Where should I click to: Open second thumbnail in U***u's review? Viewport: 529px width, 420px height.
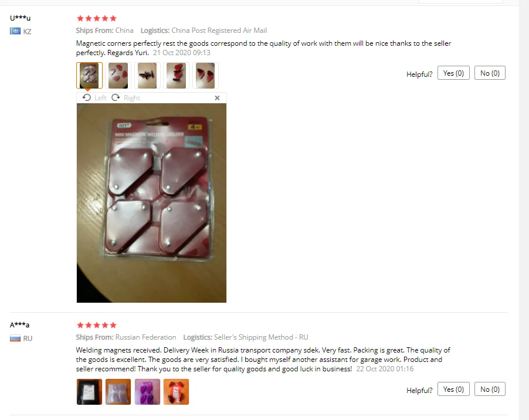(x=118, y=76)
